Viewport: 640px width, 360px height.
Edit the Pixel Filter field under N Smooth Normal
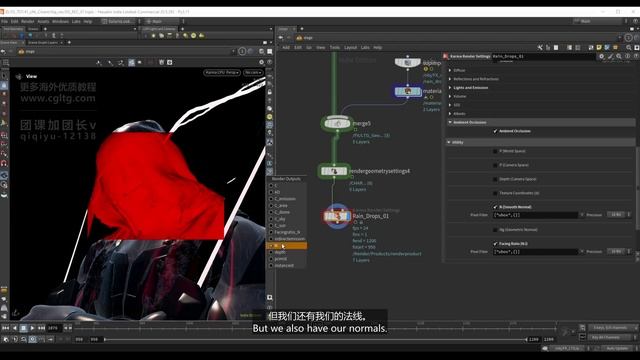pos(535,215)
